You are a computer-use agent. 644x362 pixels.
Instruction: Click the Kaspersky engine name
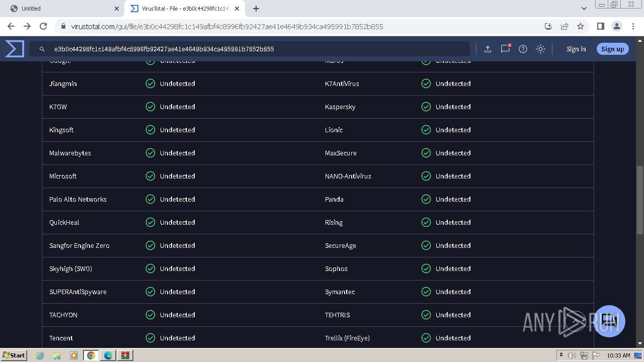[x=340, y=107]
